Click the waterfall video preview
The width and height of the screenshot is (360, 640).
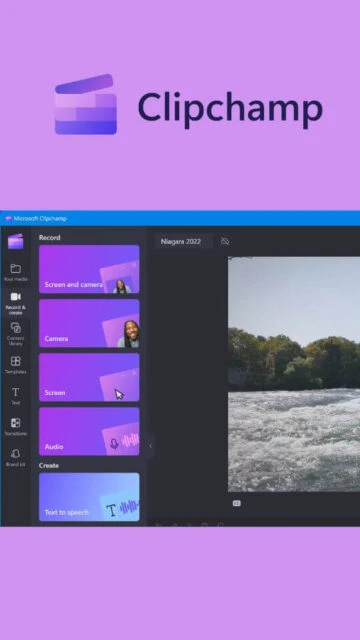(x=294, y=374)
